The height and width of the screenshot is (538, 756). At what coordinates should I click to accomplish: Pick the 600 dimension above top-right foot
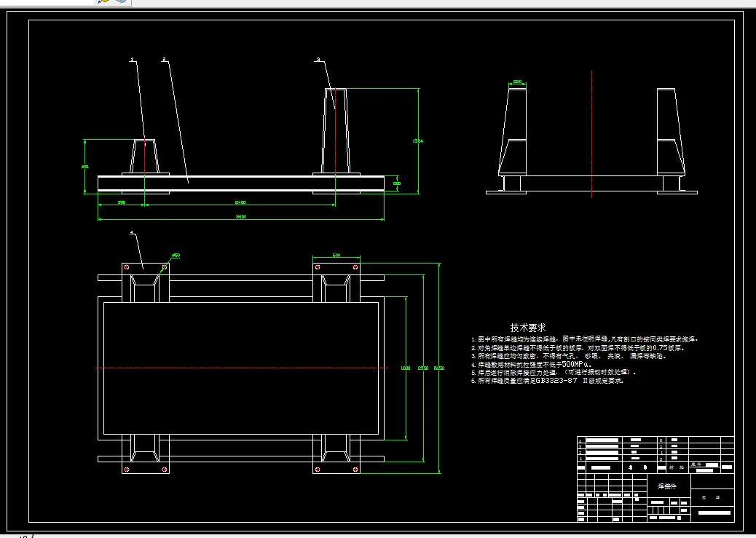pos(336,255)
